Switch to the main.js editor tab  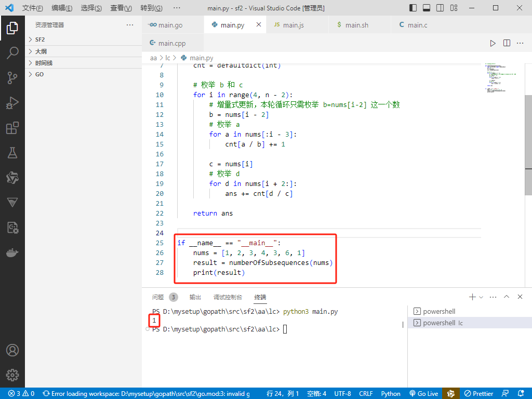pyautogui.click(x=298, y=25)
